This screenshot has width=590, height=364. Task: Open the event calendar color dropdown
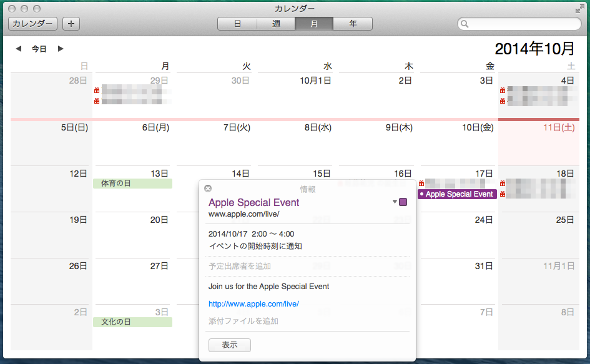tap(395, 202)
